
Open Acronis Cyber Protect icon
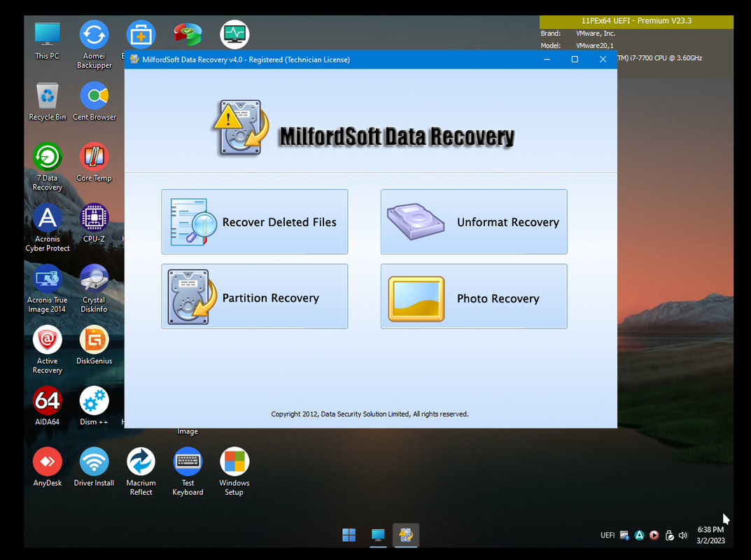point(48,228)
